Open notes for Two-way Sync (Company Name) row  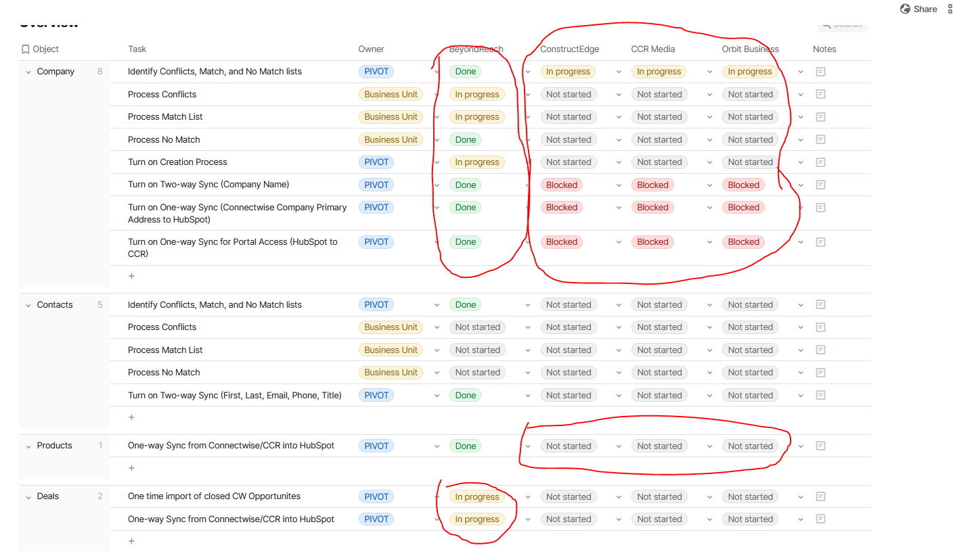coord(820,185)
